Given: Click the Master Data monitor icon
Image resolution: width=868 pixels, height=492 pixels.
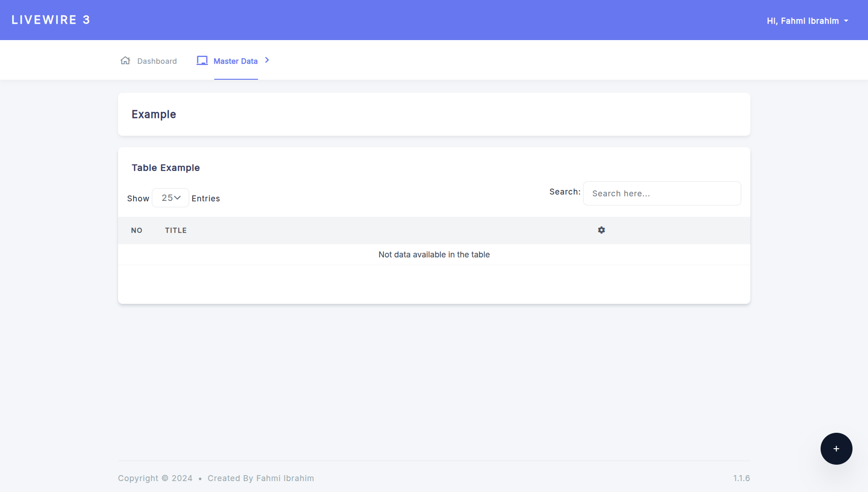Looking at the screenshot, I should [x=202, y=61].
